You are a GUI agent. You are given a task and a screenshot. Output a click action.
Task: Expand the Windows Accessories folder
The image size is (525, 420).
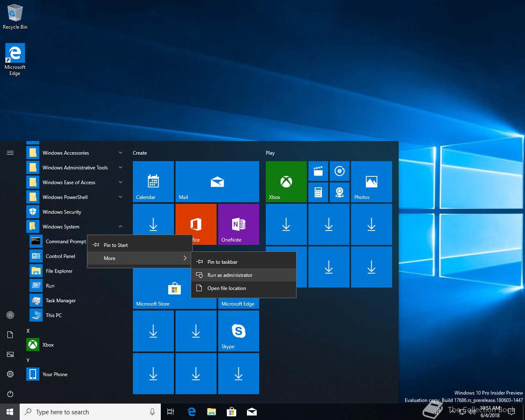coord(75,153)
